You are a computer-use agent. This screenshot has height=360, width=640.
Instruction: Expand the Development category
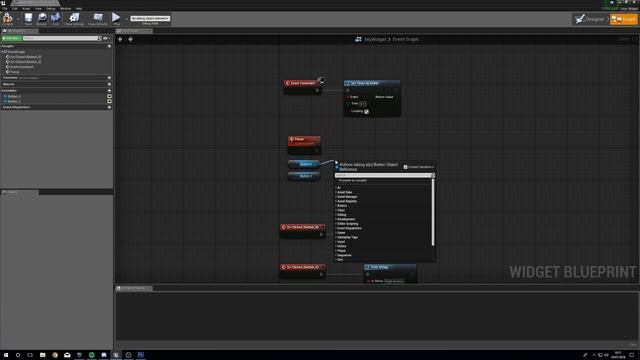click(x=345, y=219)
